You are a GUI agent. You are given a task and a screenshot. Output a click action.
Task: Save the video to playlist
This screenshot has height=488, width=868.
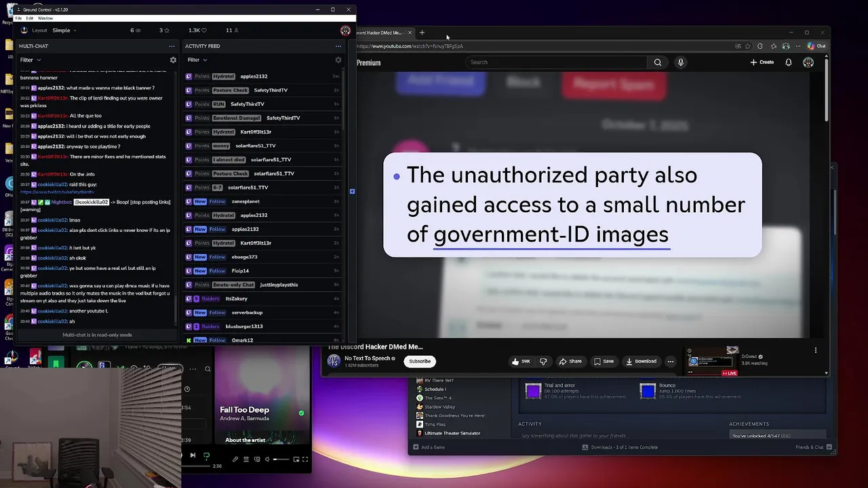604,361
